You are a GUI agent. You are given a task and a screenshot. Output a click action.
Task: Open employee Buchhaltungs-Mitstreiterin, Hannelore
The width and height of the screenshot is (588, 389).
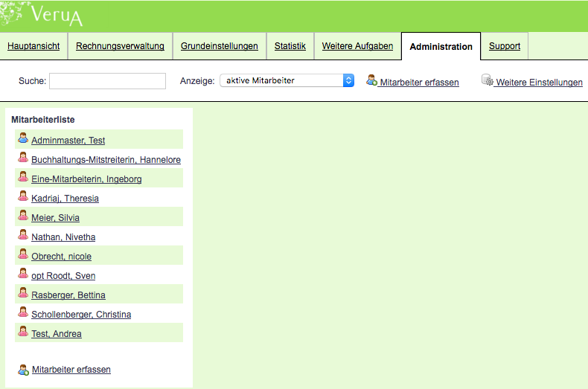(x=106, y=160)
